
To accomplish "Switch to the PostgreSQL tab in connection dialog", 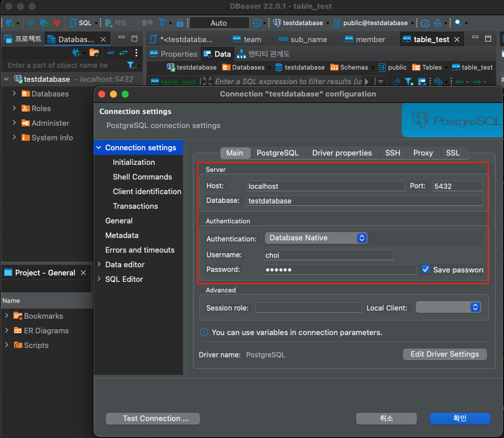I will (x=277, y=153).
